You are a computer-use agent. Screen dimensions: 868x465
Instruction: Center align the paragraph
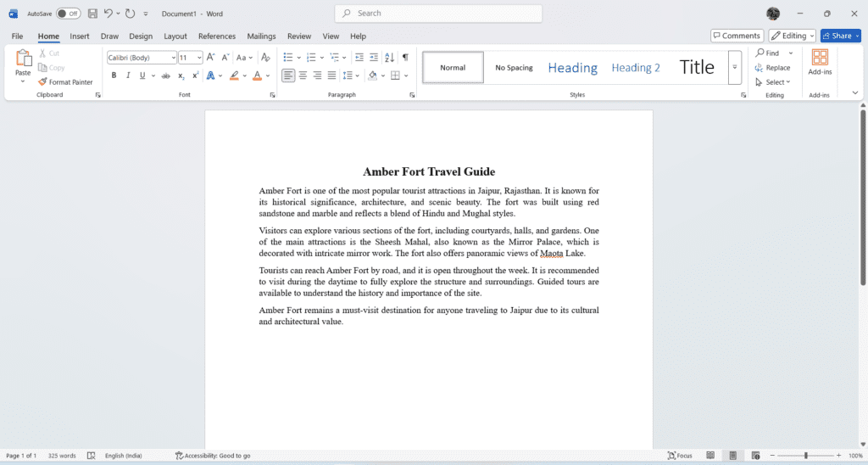pyautogui.click(x=303, y=76)
